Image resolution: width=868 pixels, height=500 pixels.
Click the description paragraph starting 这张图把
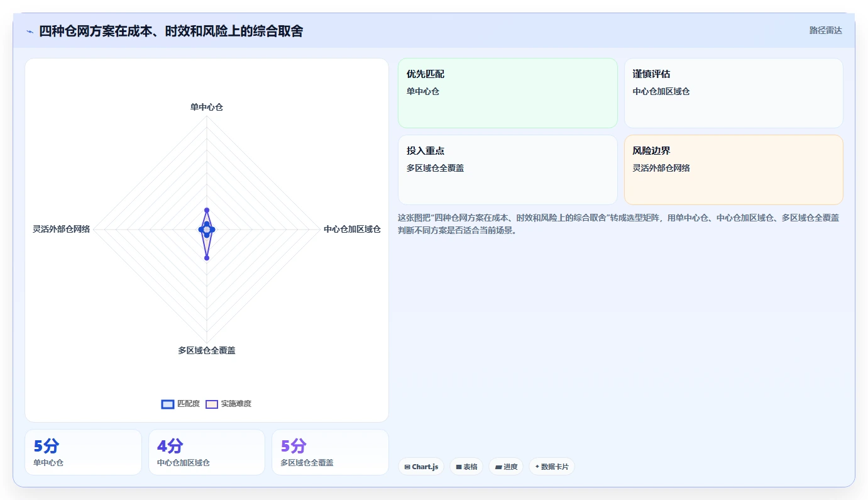coord(619,224)
